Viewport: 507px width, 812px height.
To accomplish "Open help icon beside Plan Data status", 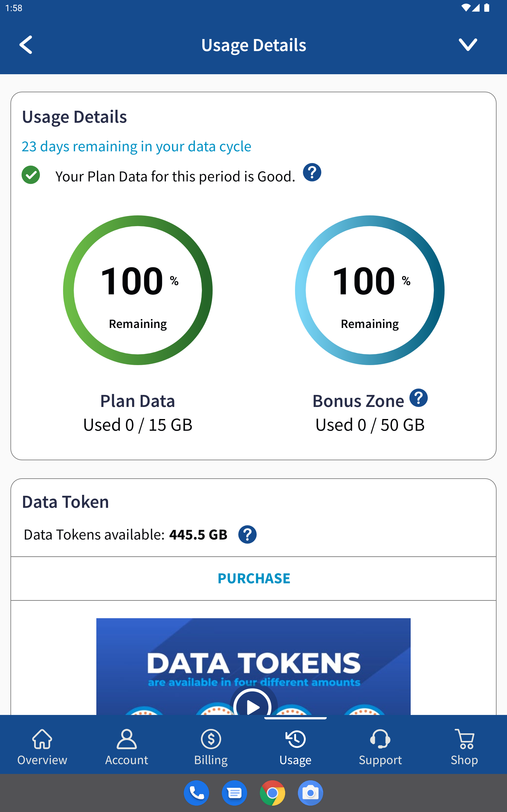I will [312, 173].
